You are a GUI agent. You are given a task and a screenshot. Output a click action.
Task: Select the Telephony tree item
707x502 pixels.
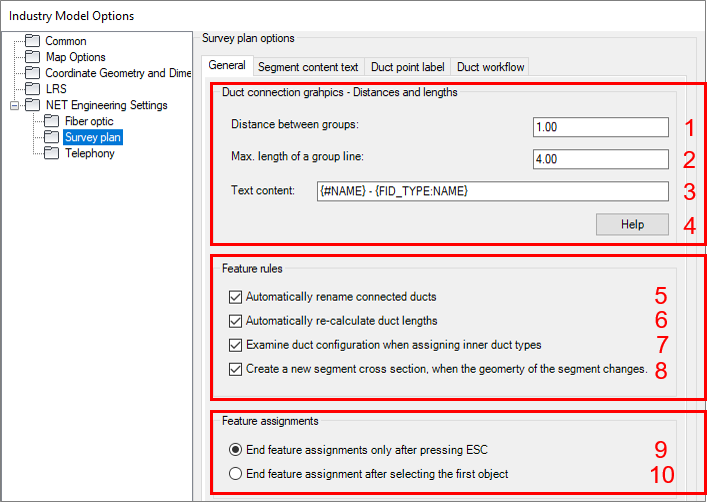click(x=89, y=153)
